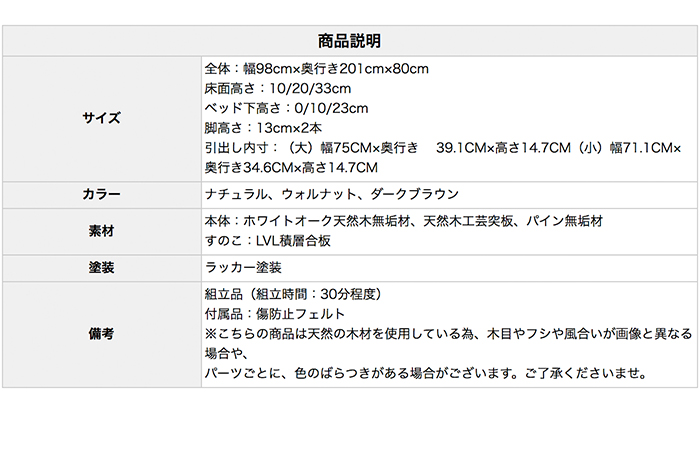Screen dimensions: 700x476
Task: Select the カラー row label
Action: [100, 194]
